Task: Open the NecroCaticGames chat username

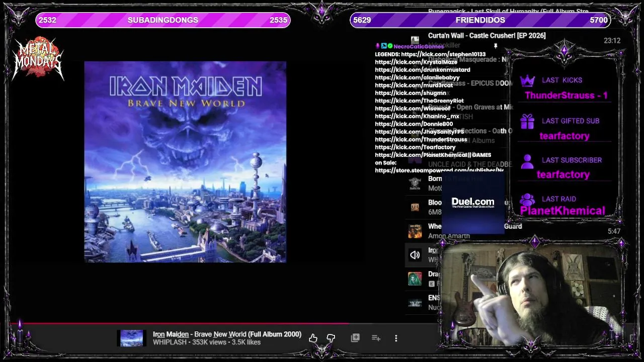Action: pos(419,46)
